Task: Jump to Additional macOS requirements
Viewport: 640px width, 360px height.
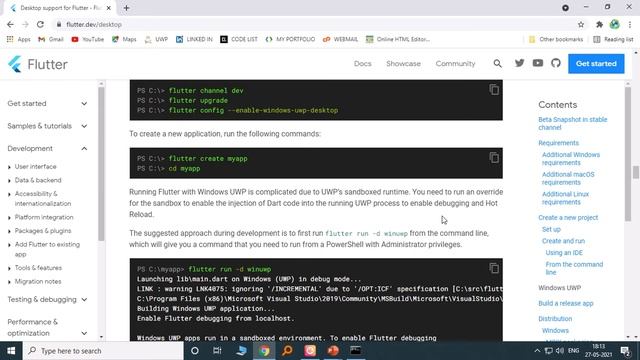Action: [x=568, y=178]
